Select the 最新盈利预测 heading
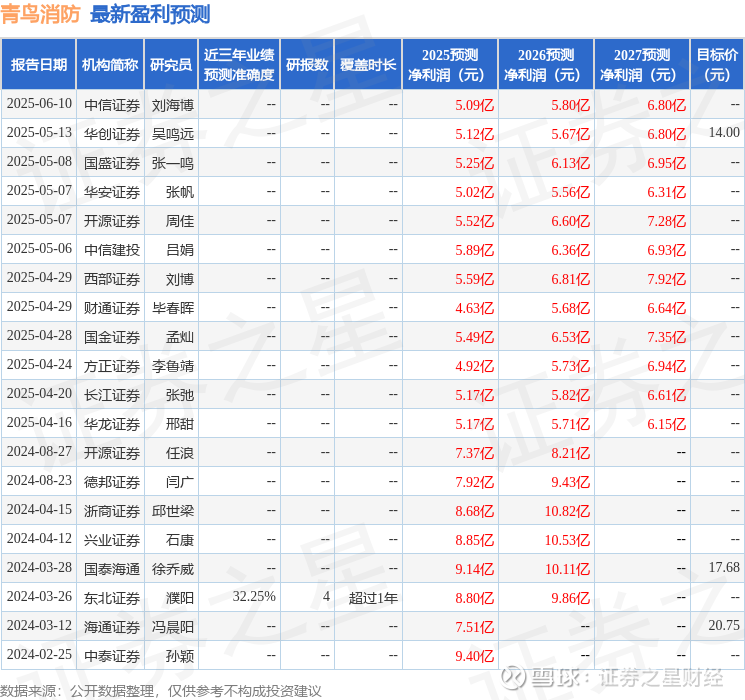745x700 pixels. tap(150, 14)
